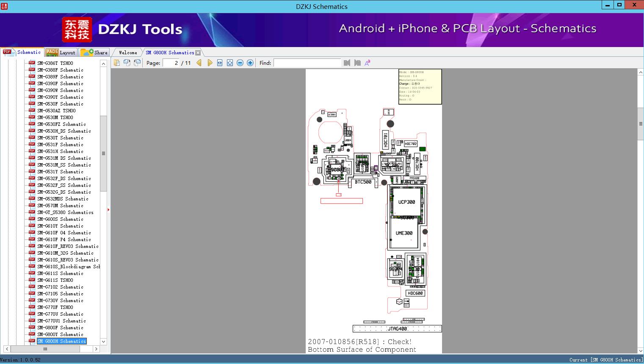The width and height of the screenshot is (644, 364).
Task: Zoom out with the minus icon
Action: [240, 63]
